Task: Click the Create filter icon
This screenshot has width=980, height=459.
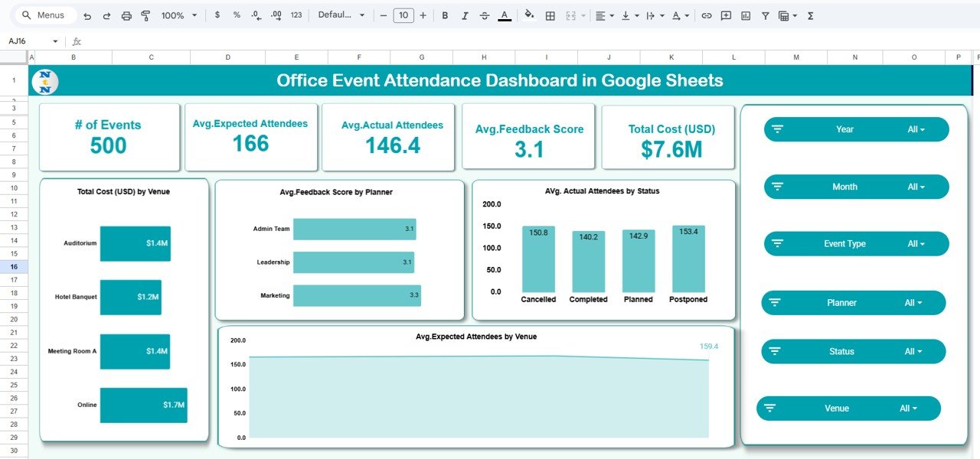Action: click(x=765, y=15)
